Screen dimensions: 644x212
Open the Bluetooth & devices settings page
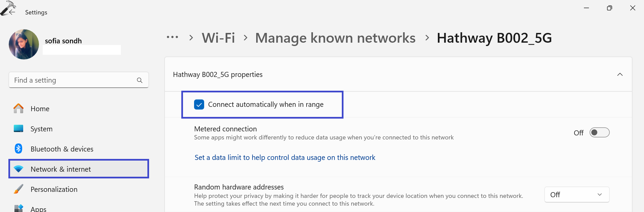(62, 149)
